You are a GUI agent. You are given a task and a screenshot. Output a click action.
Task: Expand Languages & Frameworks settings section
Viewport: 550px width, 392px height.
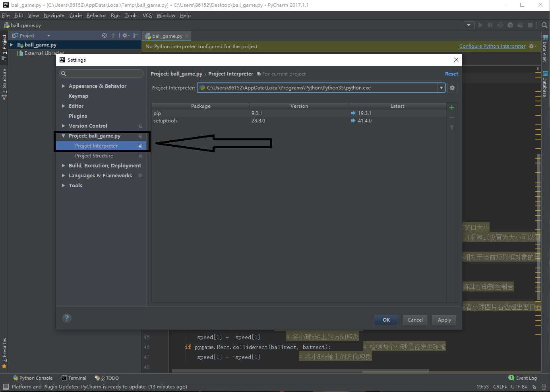pos(63,175)
